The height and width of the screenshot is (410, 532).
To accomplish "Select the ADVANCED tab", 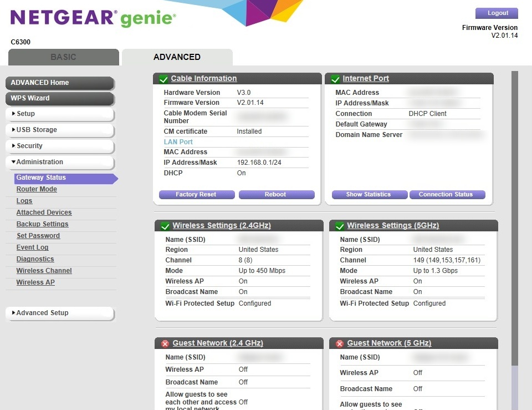I will pos(177,57).
